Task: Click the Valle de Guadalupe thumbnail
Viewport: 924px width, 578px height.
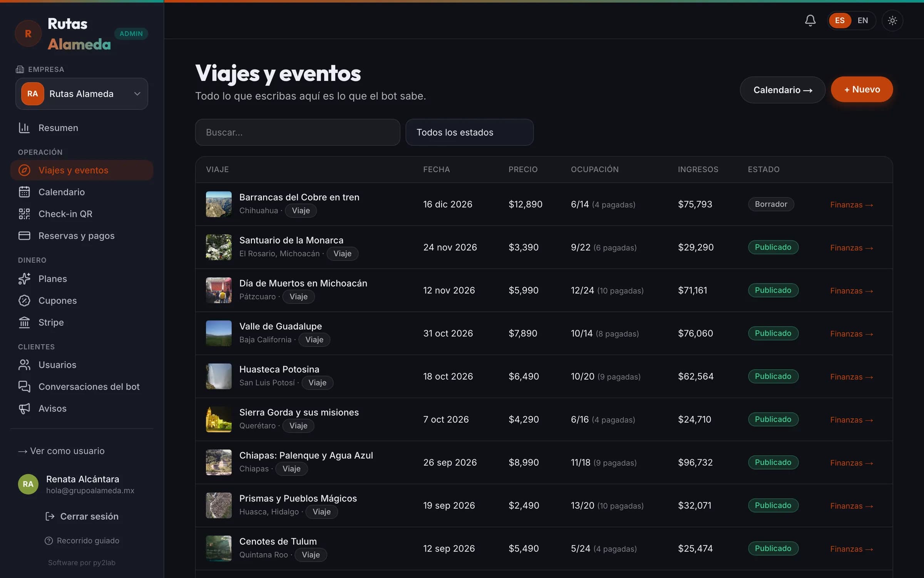Action: click(219, 333)
